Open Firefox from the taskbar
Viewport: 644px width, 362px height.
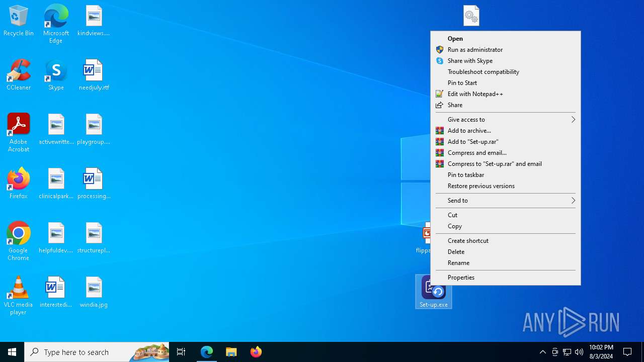(x=256, y=352)
